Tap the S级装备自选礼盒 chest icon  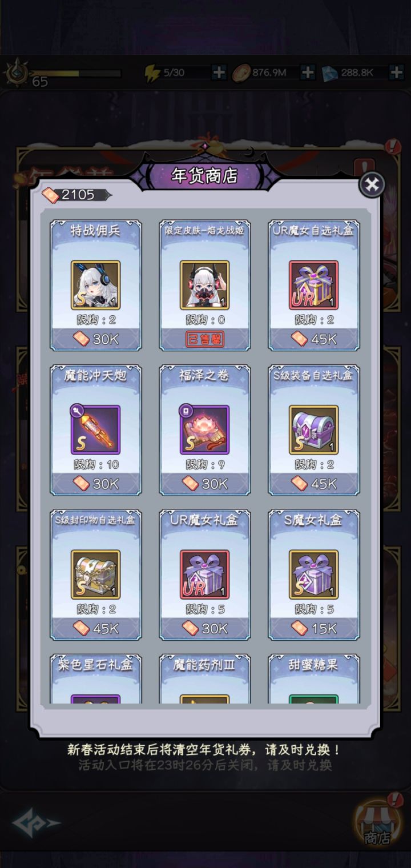point(313,430)
